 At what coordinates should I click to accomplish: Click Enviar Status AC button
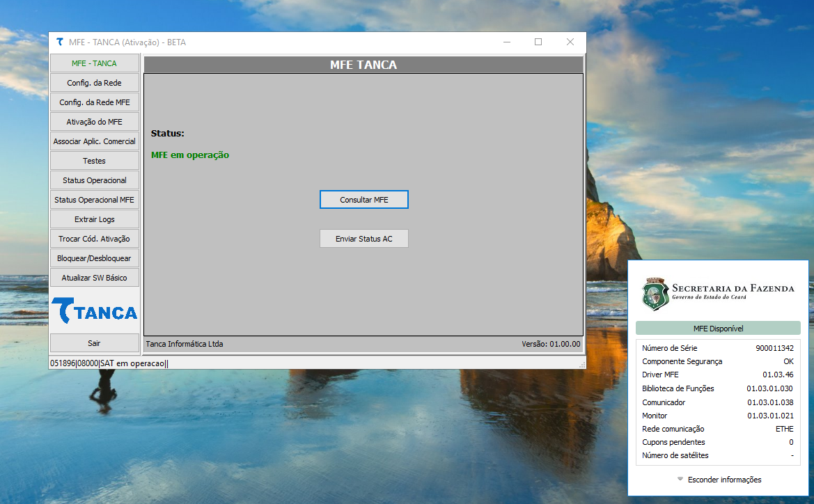364,239
